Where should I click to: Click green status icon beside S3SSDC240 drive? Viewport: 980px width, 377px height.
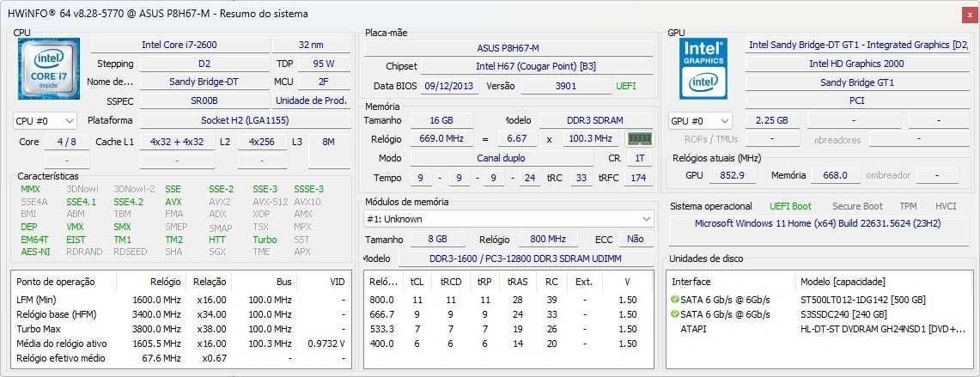click(674, 313)
